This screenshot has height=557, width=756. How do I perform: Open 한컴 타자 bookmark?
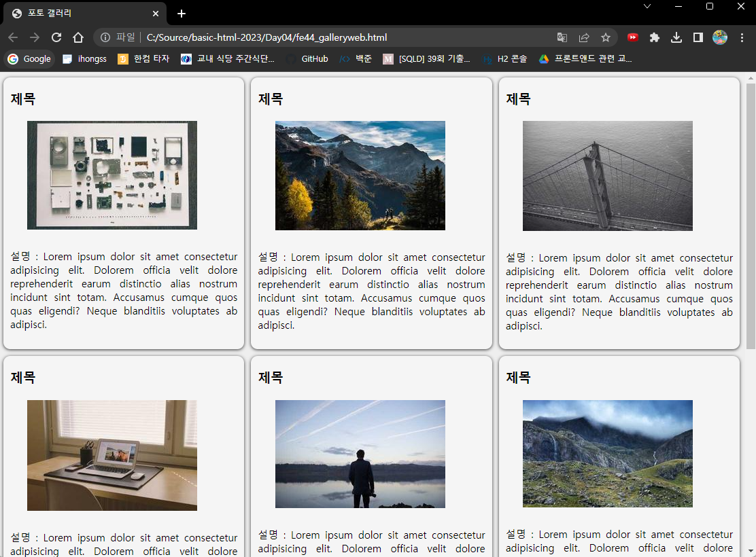pyautogui.click(x=143, y=59)
